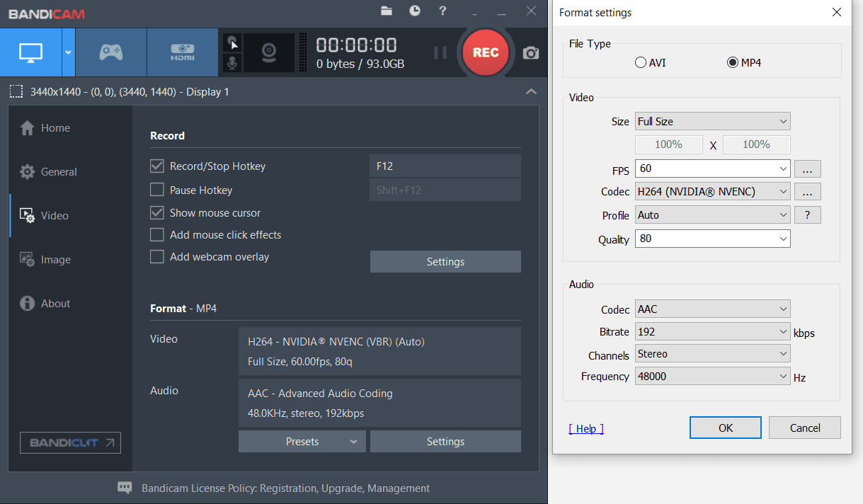Click the webcam preview icon
This screenshot has height=504, width=863.
[270, 52]
